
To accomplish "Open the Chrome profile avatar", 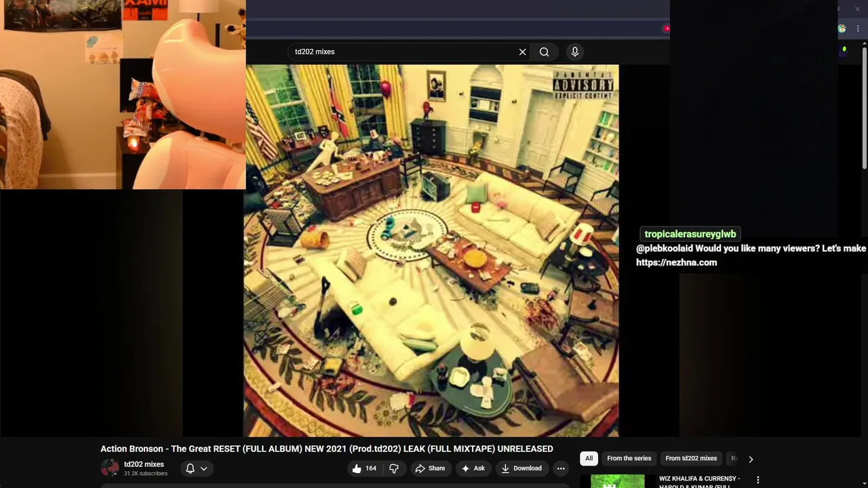I will pyautogui.click(x=842, y=28).
